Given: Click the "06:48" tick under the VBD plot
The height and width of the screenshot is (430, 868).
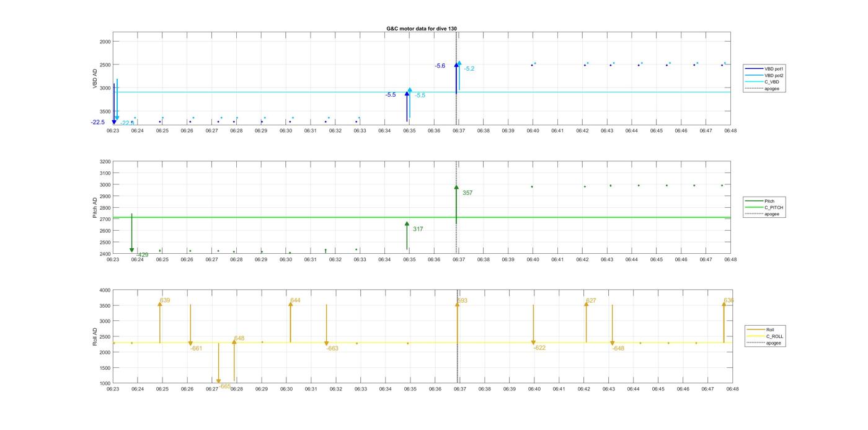Looking at the screenshot, I should tap(730, 131).
